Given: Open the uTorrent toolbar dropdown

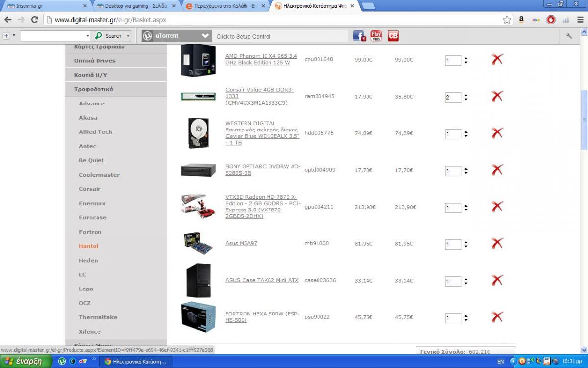Looking at the screenshot, I should coord(206,36).
